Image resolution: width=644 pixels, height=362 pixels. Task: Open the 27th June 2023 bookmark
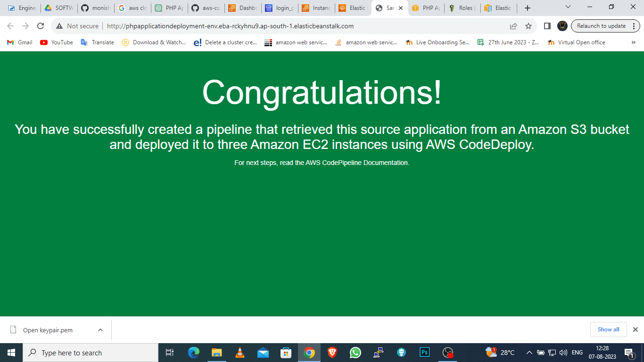(x=509, y=42)
